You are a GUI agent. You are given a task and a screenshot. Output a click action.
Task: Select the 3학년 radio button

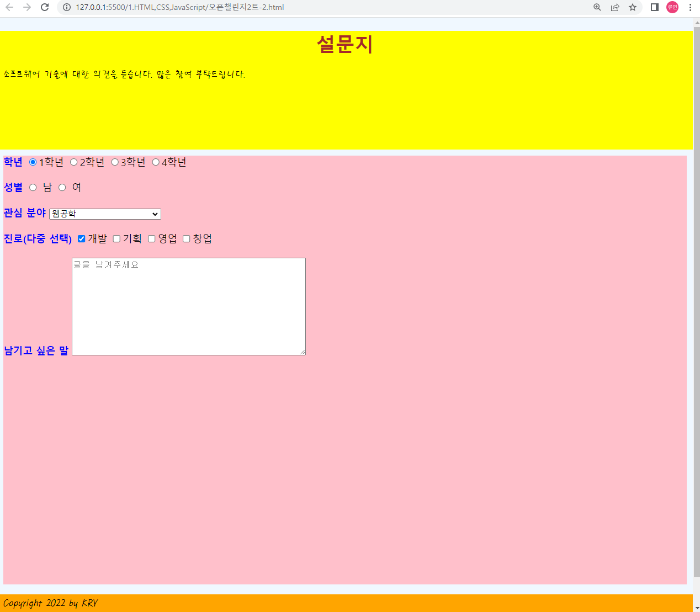click(x=115, y=162)
